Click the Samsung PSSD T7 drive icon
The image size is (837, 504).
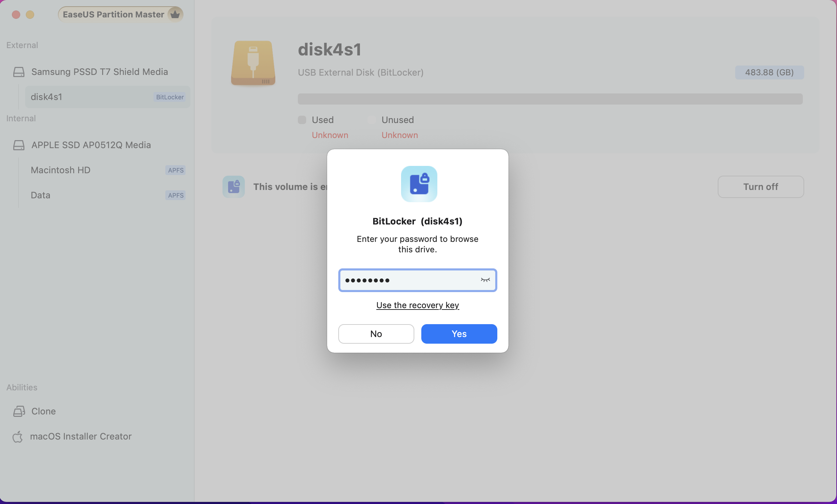[19, 72]
